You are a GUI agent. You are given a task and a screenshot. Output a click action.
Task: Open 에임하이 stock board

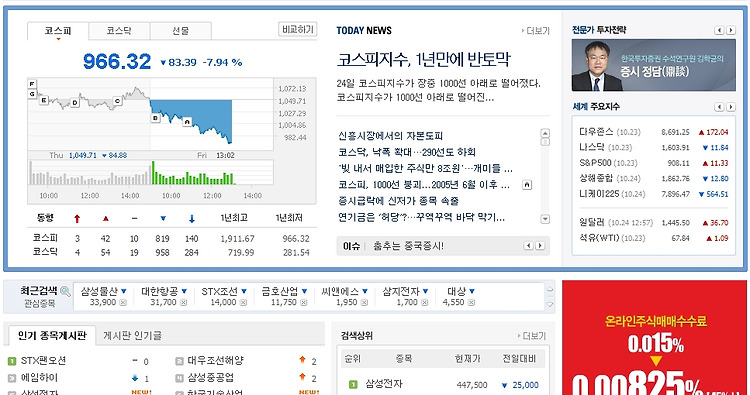point(39,378)
